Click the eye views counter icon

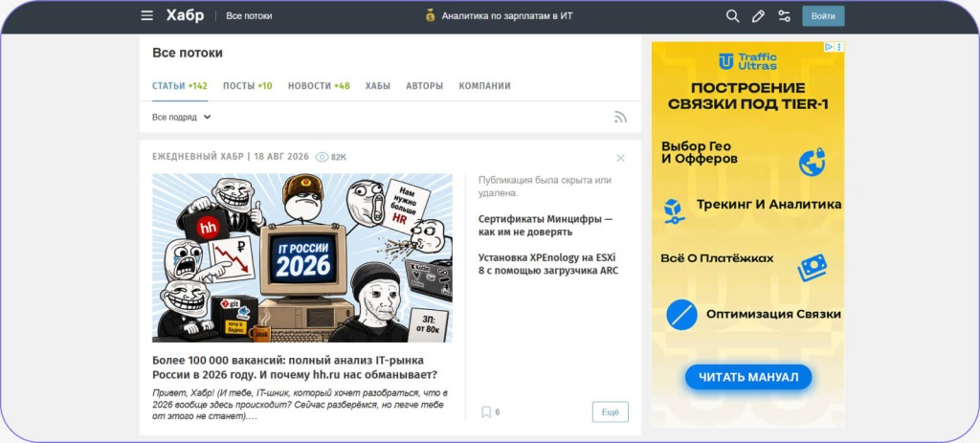pos(322,157)
